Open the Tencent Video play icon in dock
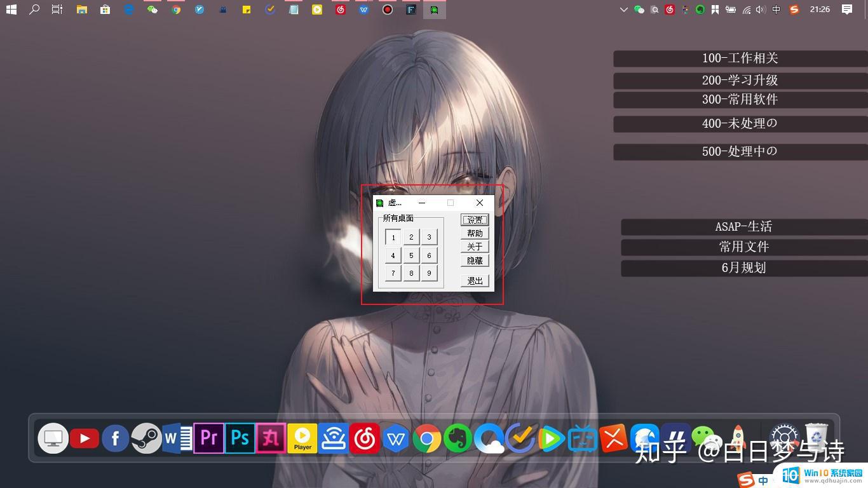Screen dimensions: 868x488 click(x=552, y=438)
